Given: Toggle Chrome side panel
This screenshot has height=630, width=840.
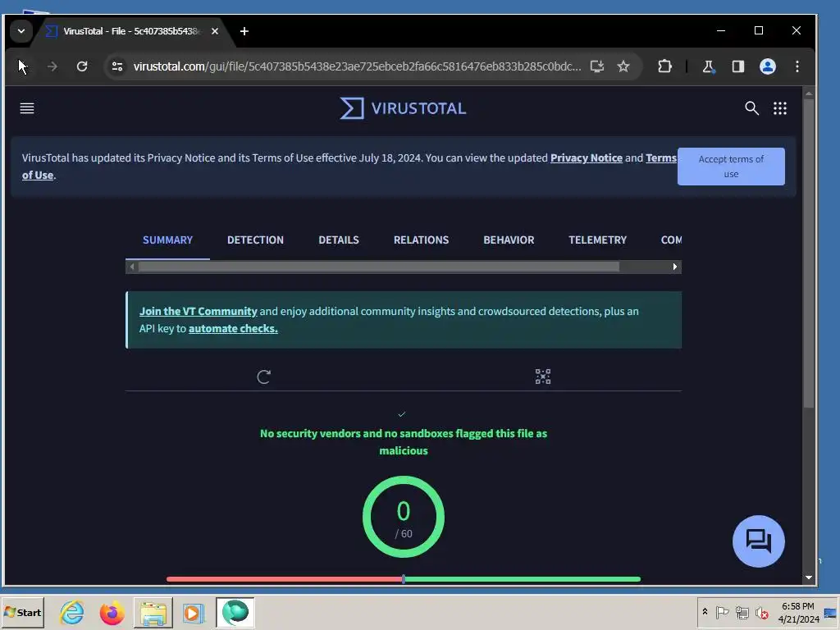Looking at the screenshot, I should (x=738, y=66).
